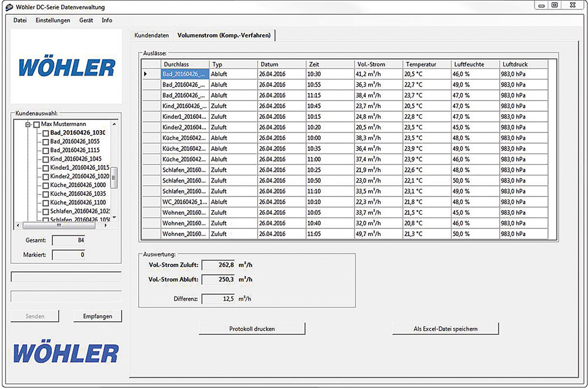Sort by the Luftfeuchte column header
Screen dimensions: 588x389
pos(475,64)
